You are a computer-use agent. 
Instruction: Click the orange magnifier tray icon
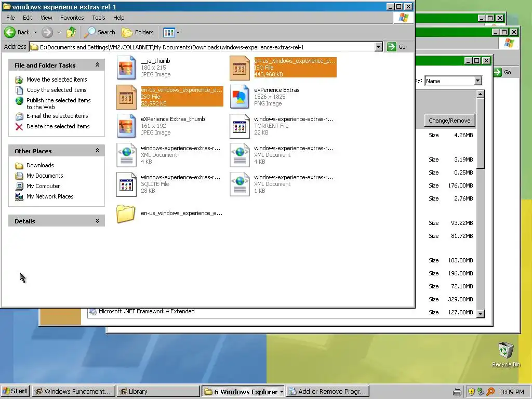point(490,392)
